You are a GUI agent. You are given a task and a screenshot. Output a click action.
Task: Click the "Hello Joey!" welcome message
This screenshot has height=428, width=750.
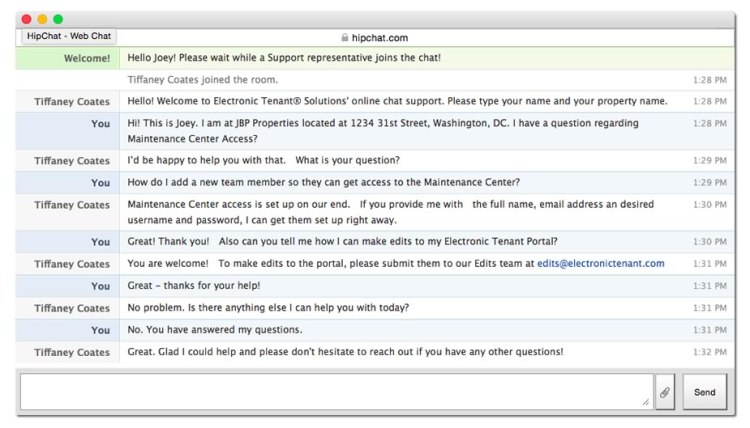click(284, 58)
